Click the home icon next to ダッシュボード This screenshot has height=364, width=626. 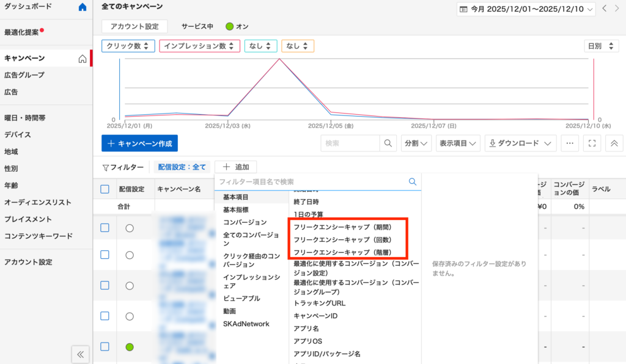pyautogui.click(x=83, y=7)
